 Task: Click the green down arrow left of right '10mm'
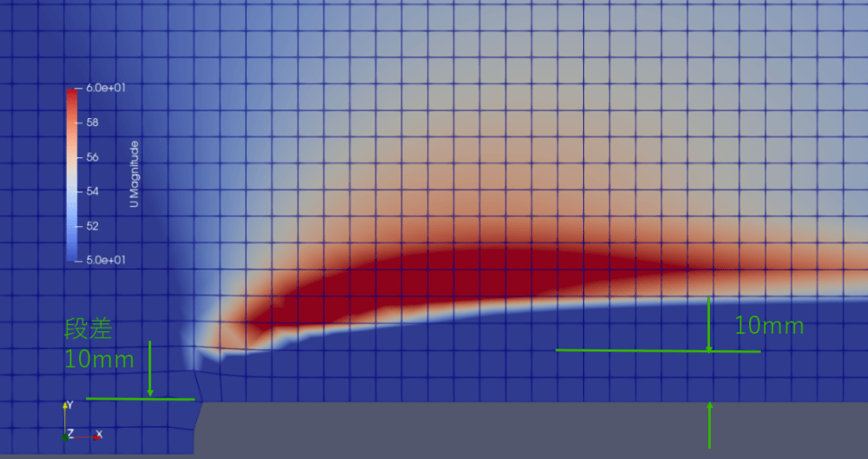click(x=709, y=324)
